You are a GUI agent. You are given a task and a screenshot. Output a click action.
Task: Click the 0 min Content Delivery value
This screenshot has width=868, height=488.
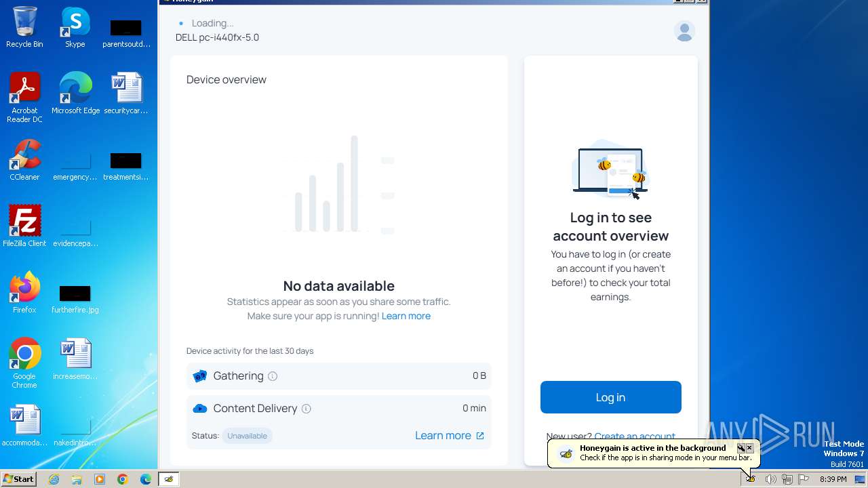click(x=474, y=408)
